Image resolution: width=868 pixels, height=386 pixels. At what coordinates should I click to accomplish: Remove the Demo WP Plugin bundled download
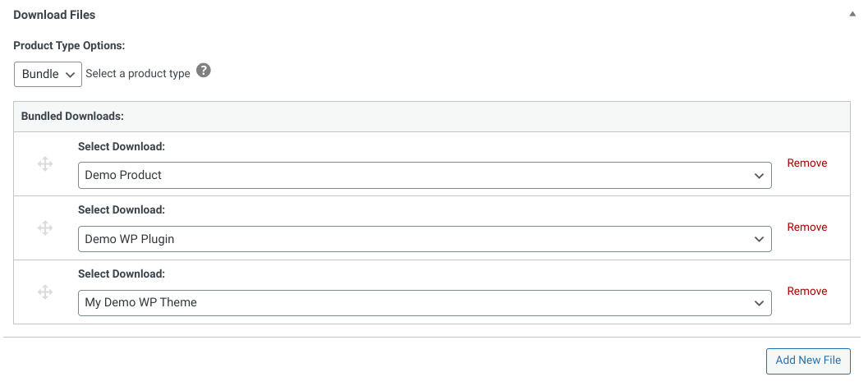807,227
